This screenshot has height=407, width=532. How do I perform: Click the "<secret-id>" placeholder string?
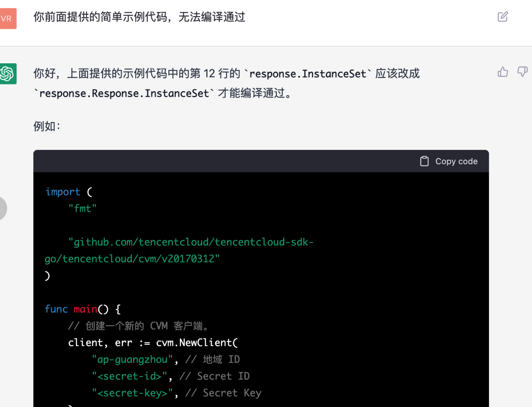(x=129, y=376)
